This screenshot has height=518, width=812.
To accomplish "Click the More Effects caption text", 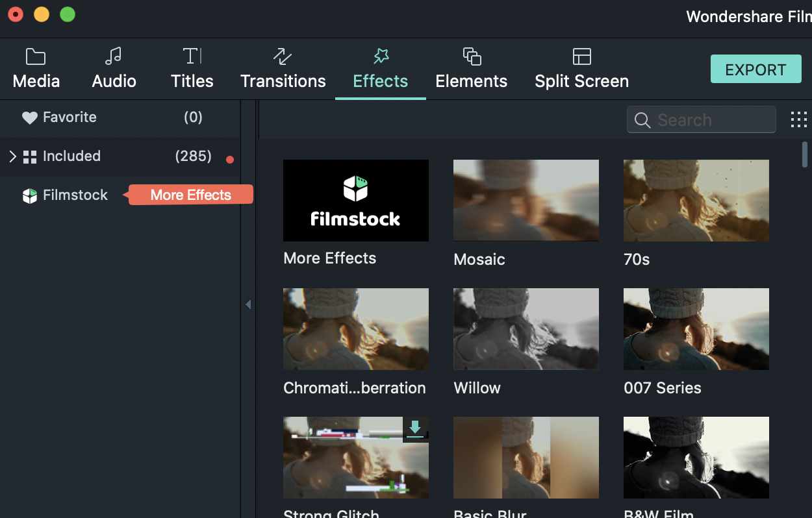I will pos(330,258).
